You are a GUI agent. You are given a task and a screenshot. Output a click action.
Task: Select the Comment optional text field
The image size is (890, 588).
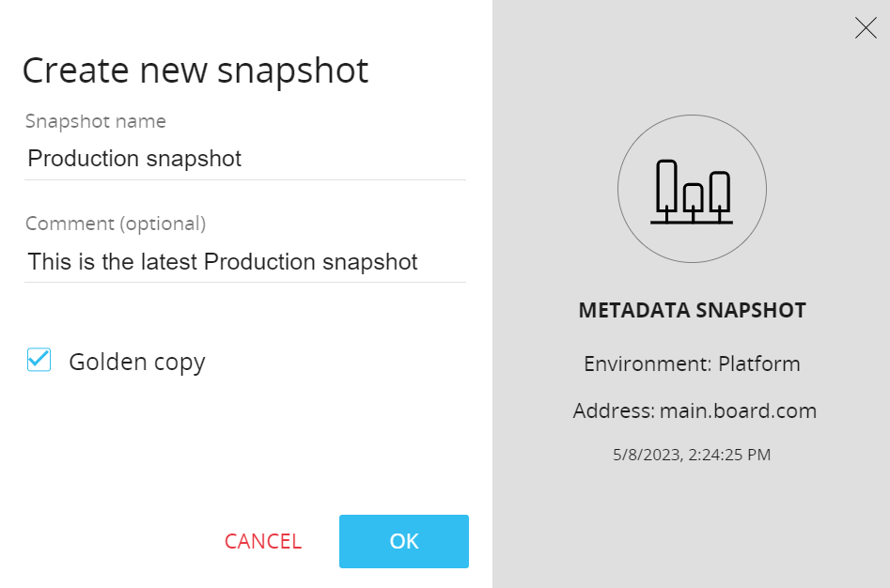[x=244, y=262]
